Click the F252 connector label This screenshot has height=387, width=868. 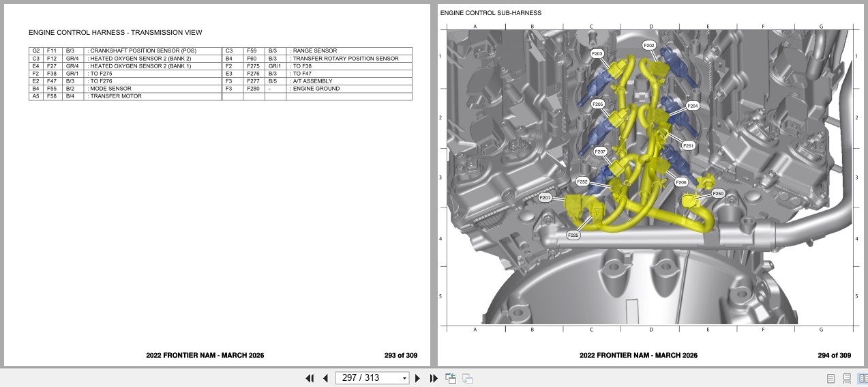tap(582, 182)
